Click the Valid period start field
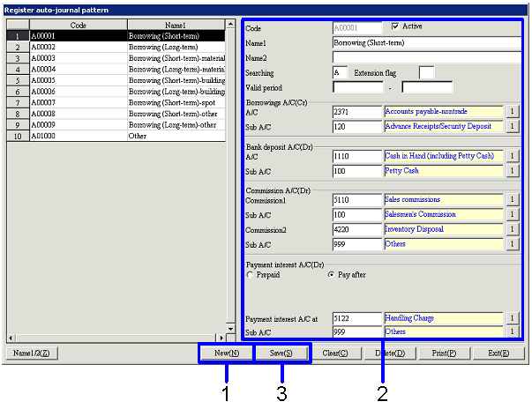Viewport: 532px width, 409px height. pos(357,86)
